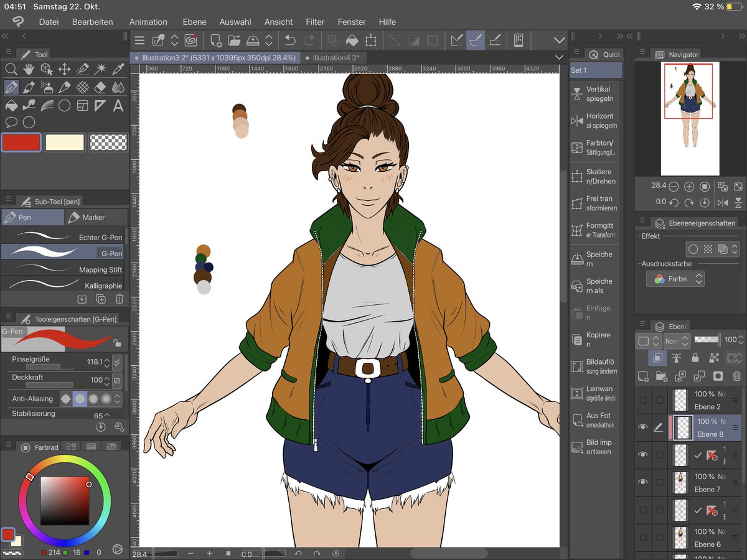Select the Move layer arrows tool

(x=64, y=69)
